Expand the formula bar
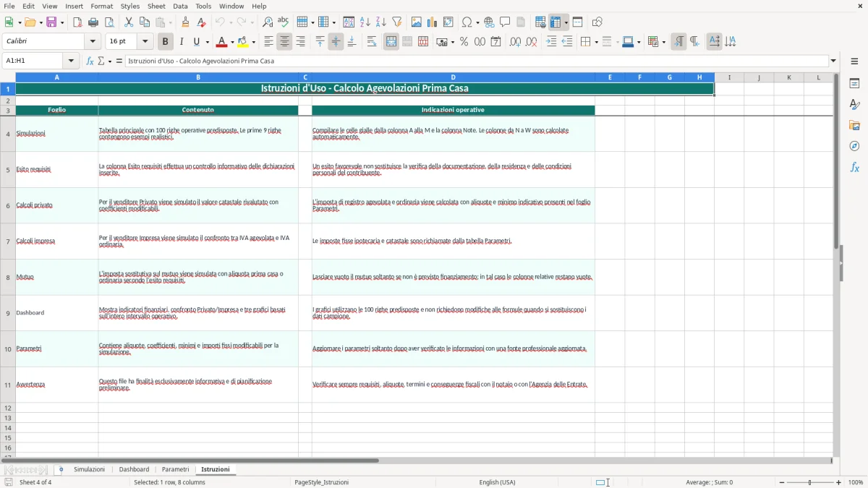 (x=833, y=61)
